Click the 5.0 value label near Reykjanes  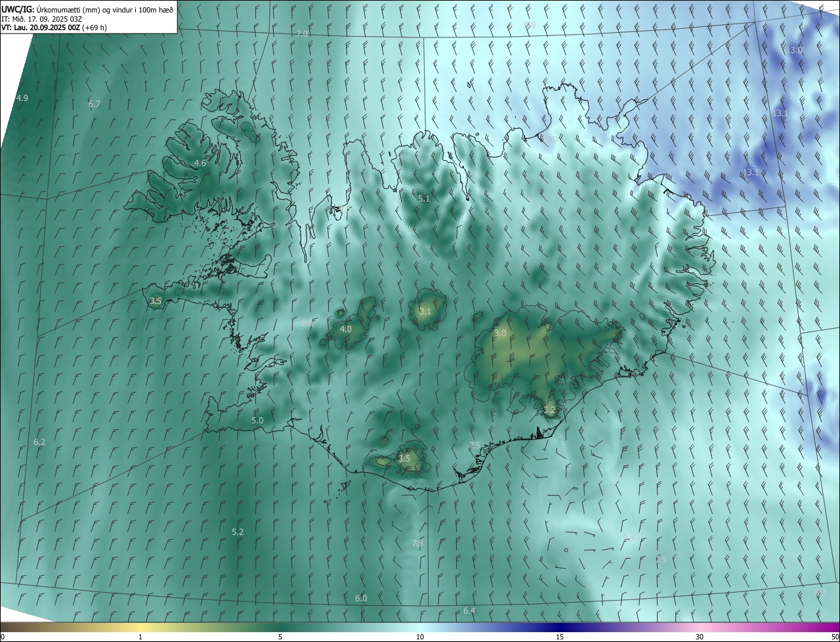pyautogui.click(x=257, y=420)
